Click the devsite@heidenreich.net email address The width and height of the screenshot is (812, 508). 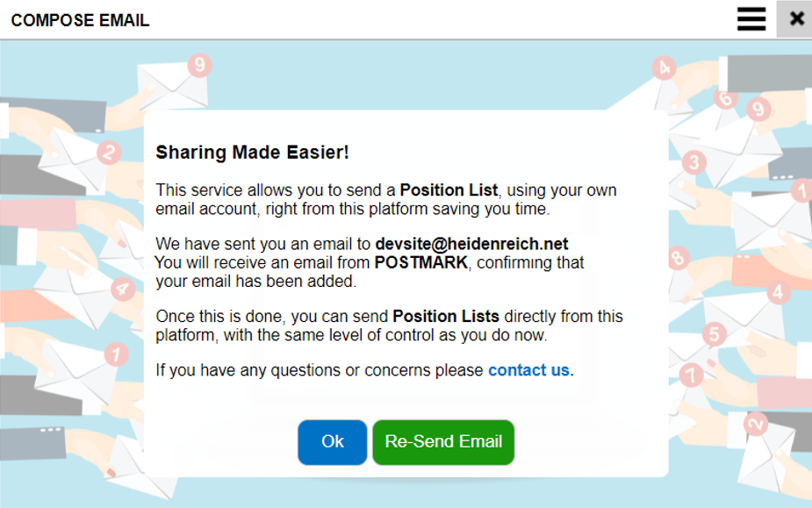pos(472,244)
